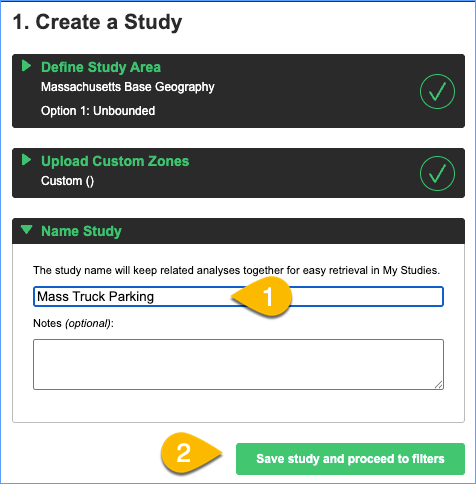Focus the study name field with Mass Truck Parking
Image resolution: width=476 pixels, height=484 pixels.
238,296
